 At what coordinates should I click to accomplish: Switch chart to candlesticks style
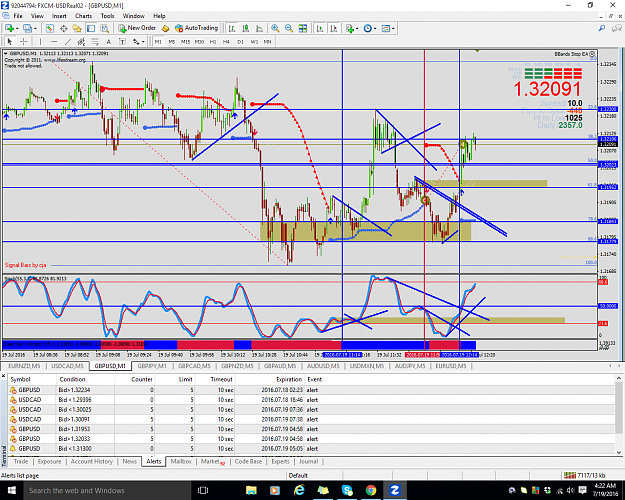click(x=246, y=28)
